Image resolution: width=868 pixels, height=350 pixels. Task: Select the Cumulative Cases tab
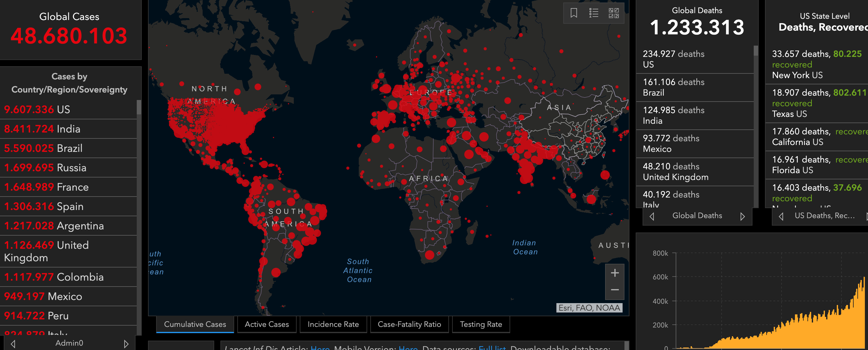195,324
